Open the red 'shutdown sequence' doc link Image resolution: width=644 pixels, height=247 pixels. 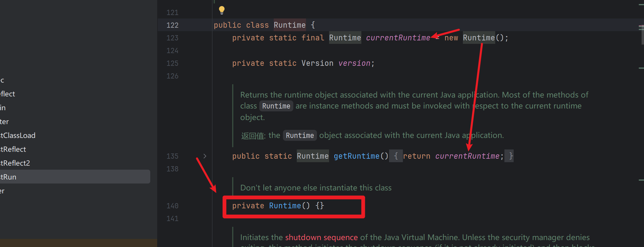[x=321, y=237]
